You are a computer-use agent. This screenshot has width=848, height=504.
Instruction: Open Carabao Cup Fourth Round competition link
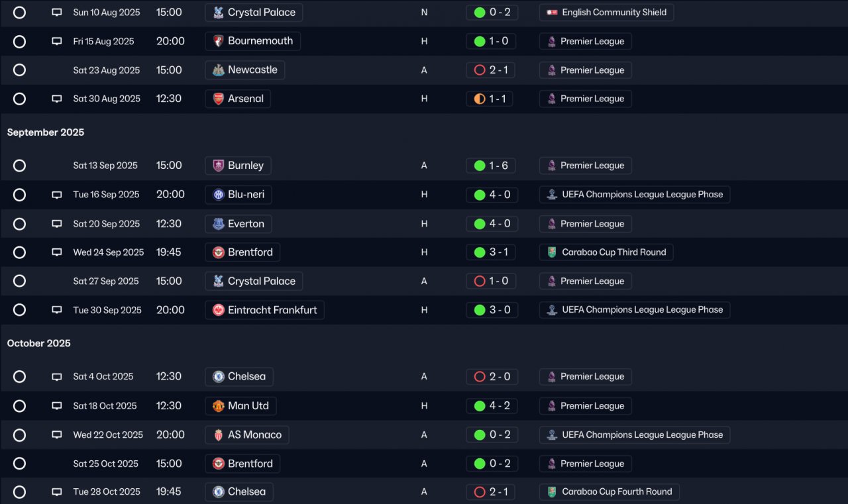coord(609,492)
